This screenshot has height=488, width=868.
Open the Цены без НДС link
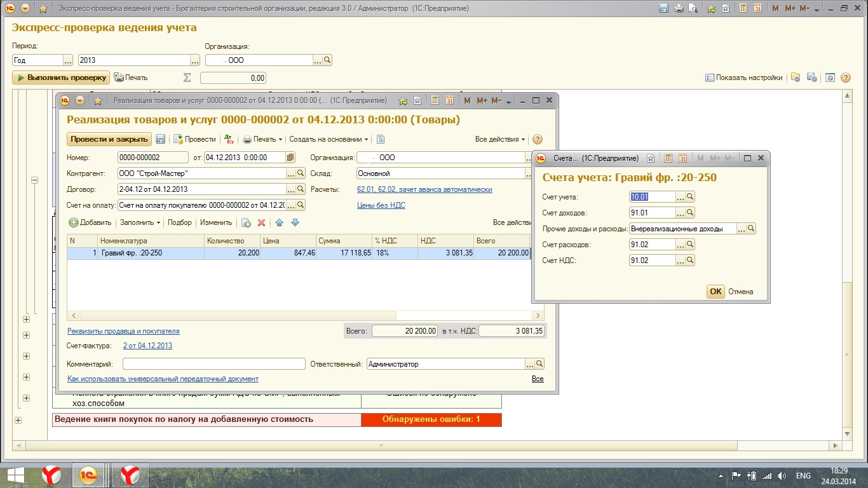pyautogui.click(x=381, y=205)
